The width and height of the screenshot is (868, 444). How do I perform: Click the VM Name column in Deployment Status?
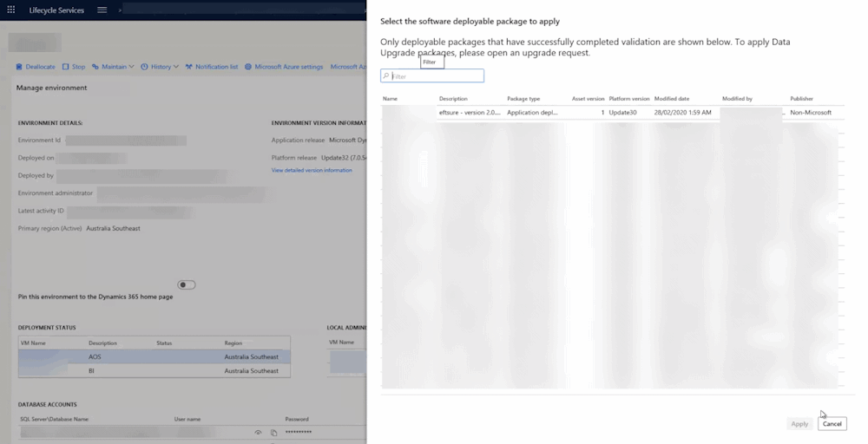[33, 343]
